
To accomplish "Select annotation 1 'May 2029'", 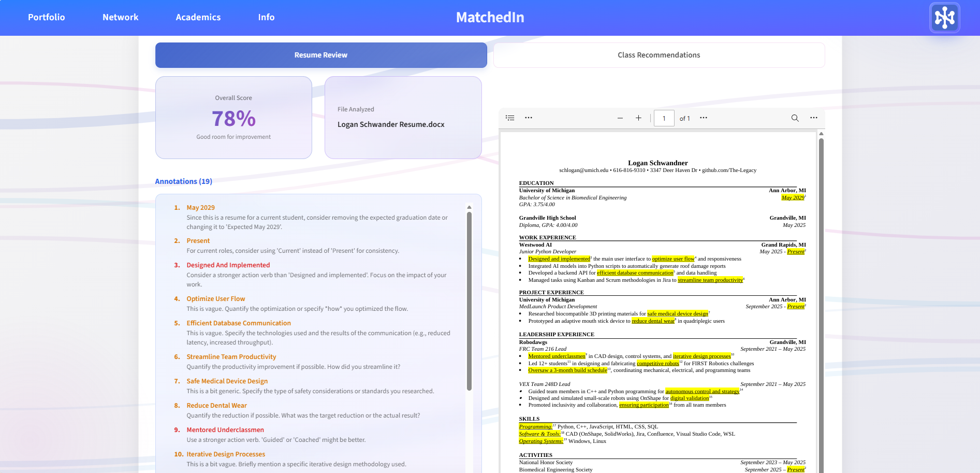I will (200, 207).
